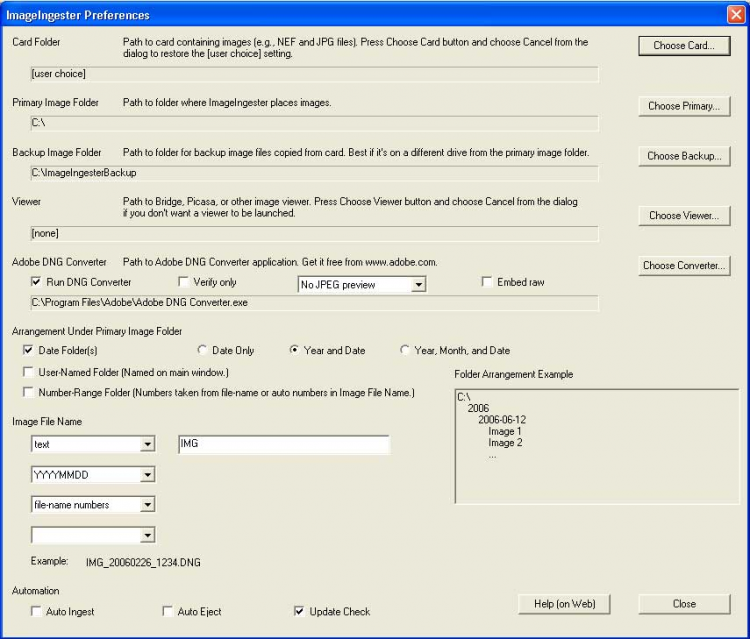Click Choose Backup... button
This screenshot has height=639, width=750.
[684, 156]
